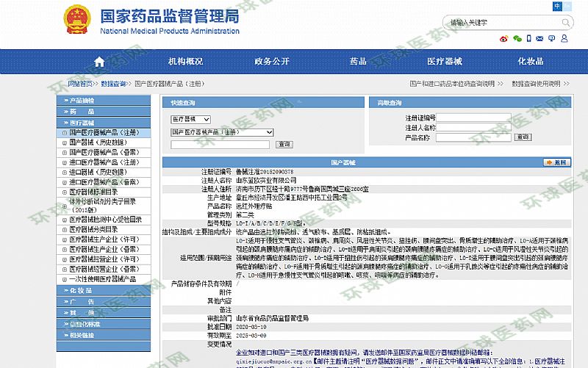Switch language to En (English)

coord(570,6)
